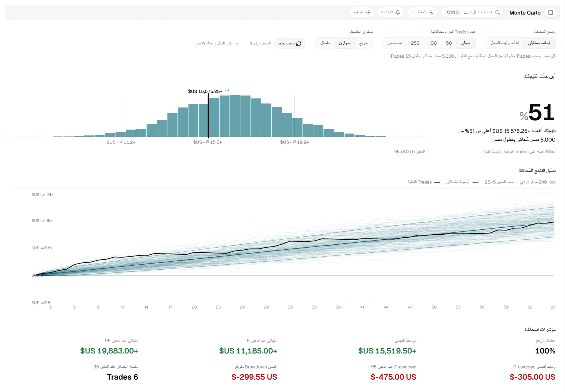Select مفصّل detail level

[x=325, y=43]
